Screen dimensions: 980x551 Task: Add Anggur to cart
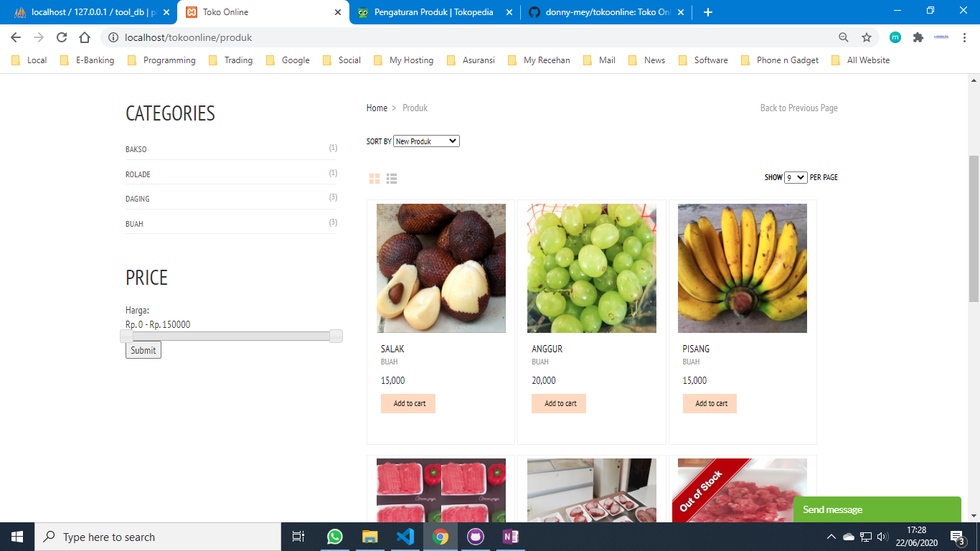pyautogui.click(x=559, y=403)
